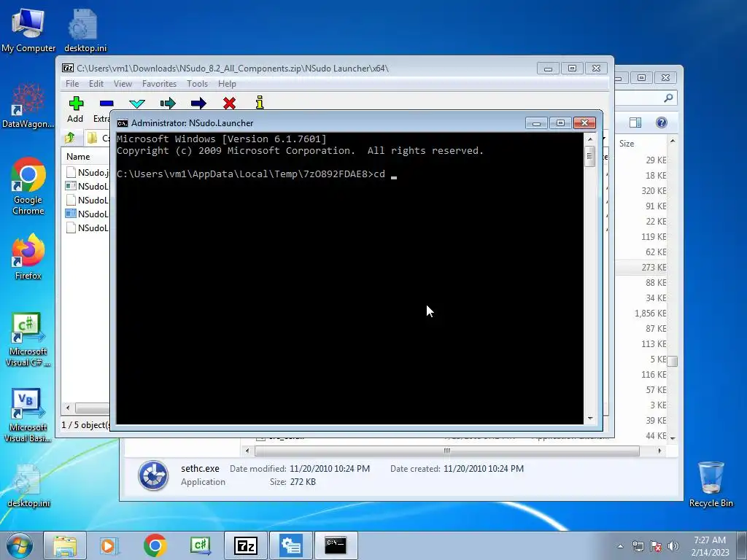Click the Test checkmark icon in 7-Zip
747x560 pixels.
pos(137,103)
